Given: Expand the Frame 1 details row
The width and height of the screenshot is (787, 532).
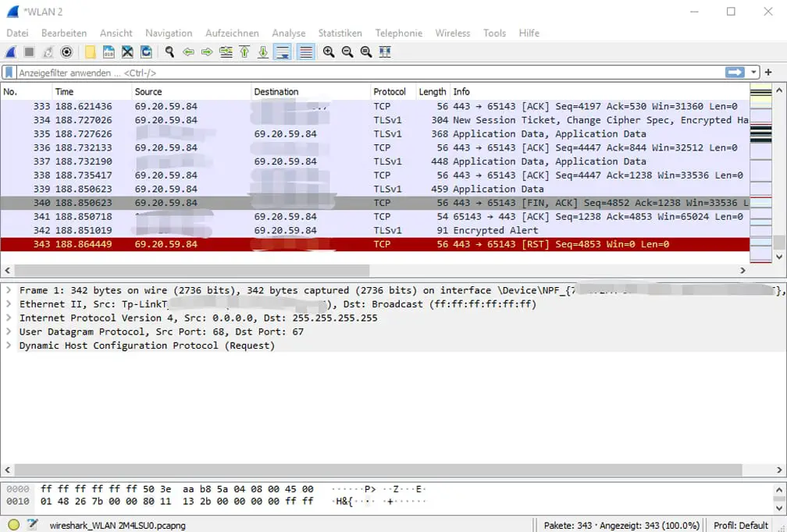Looking at the screenshot, I should [x=9, y=290].
